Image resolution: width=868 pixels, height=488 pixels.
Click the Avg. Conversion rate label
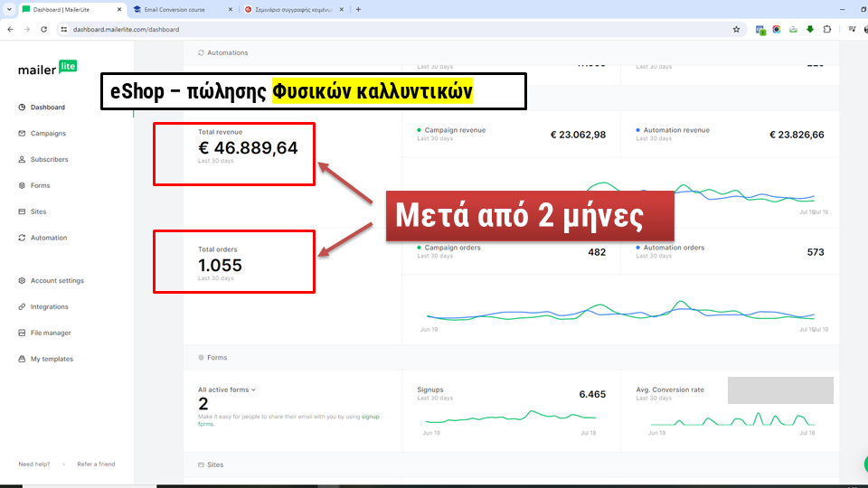(x=670, y=389)
